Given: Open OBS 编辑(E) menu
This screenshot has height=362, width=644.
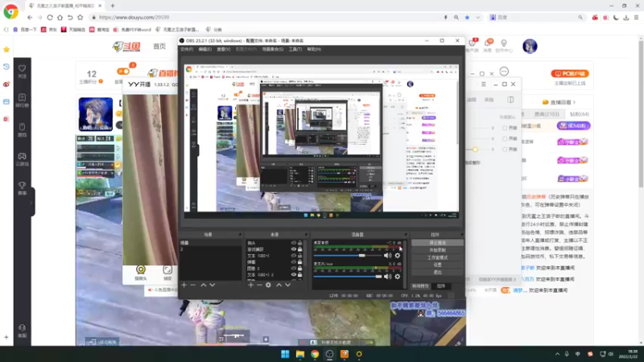Looking at the screenshot, I should pyautogui.click(x=205, y=49).
